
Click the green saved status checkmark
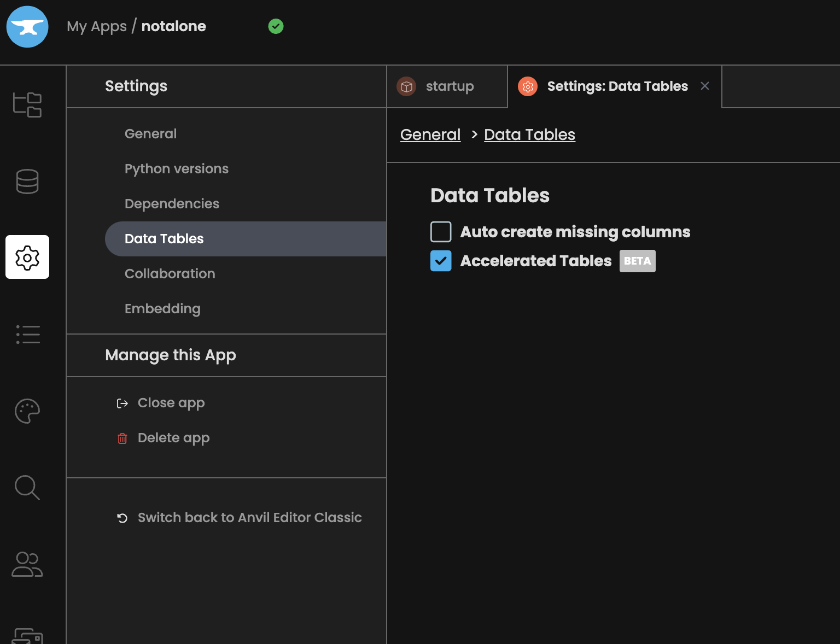coord(276,26)
